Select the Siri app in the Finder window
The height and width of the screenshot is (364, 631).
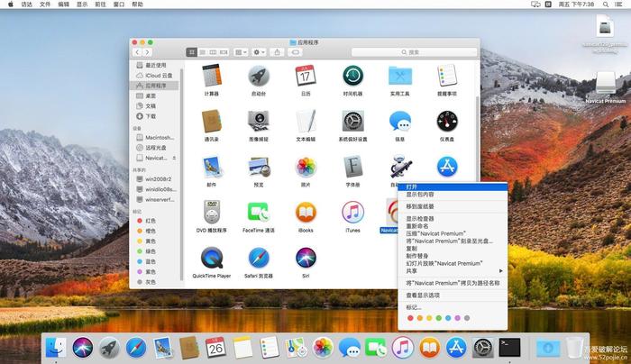[306, 258]
